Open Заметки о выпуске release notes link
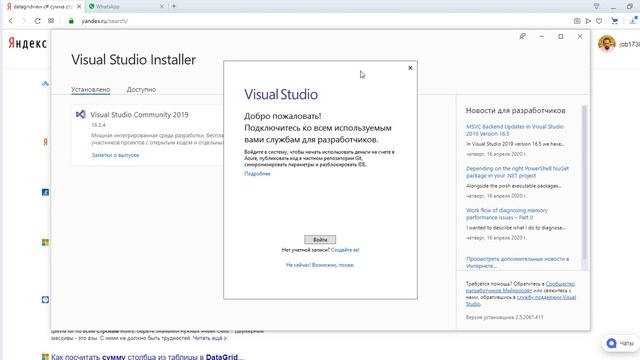The height and width of the screenshot is (360, 640). pos(115,155)
